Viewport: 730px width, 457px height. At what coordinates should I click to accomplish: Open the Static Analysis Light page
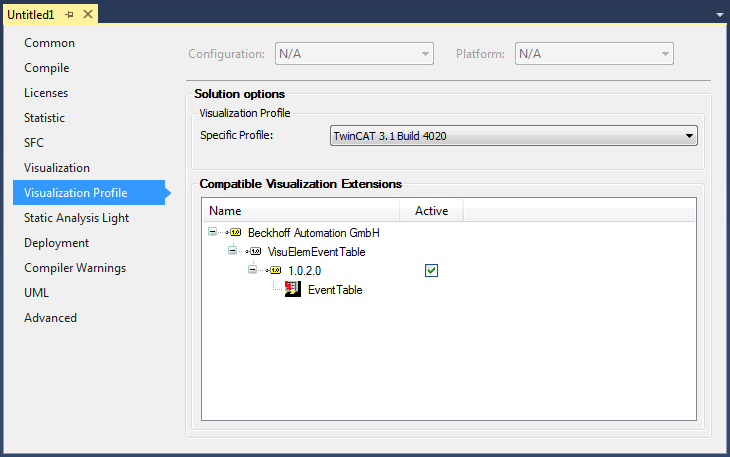[x=76, y=218]
